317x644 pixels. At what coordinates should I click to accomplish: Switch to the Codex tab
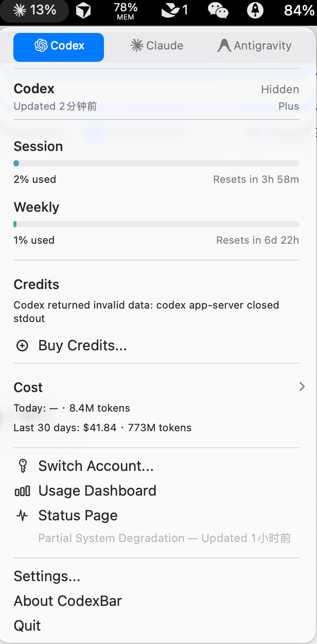pyautogui.click(x=59, y=46)
